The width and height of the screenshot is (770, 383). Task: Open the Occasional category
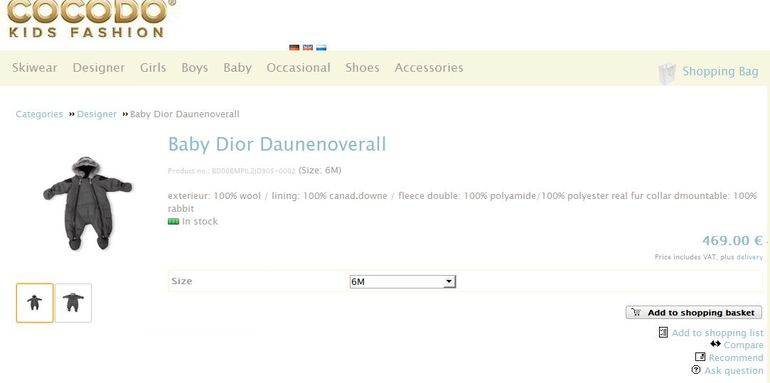(x=299, y=68)
